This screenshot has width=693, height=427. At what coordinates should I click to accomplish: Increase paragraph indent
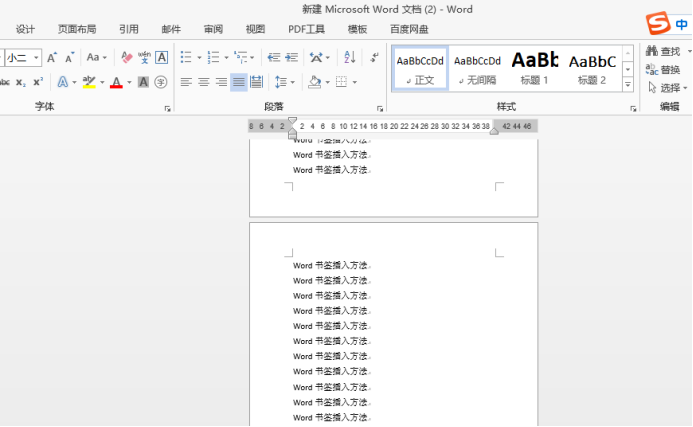292,57
